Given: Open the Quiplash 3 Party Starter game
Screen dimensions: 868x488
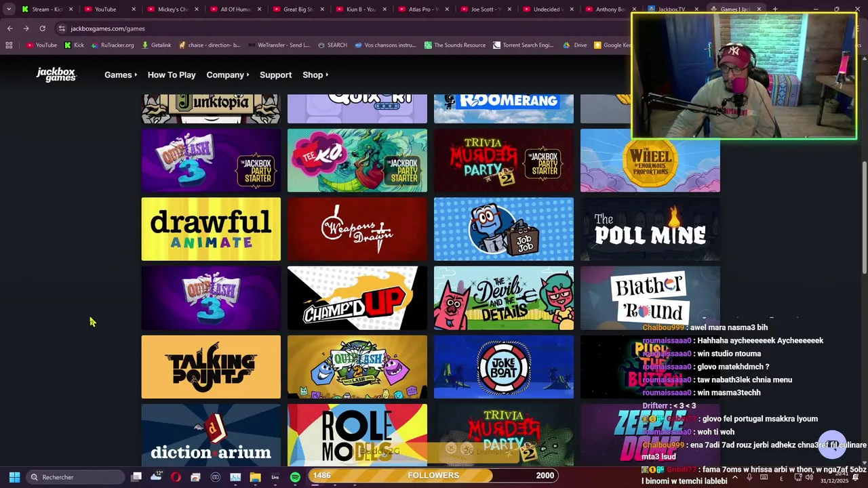Looking at the screenshot, I should click(211, 161).
